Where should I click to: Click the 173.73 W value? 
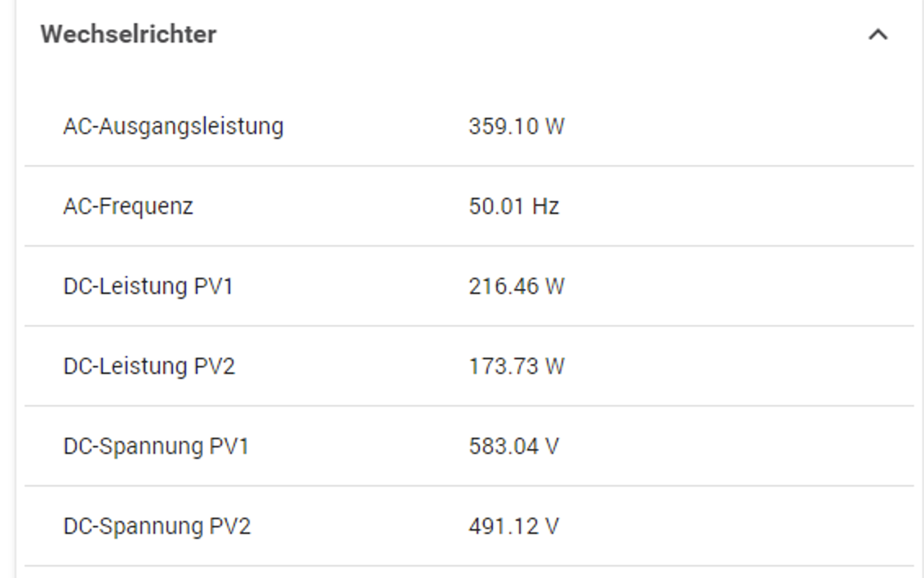point(516,367)
